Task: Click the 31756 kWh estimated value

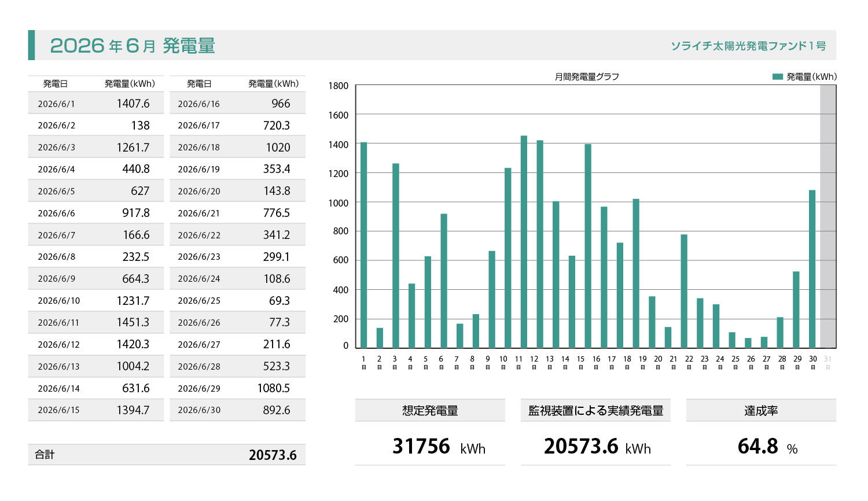Action: [x=439, y=447]
